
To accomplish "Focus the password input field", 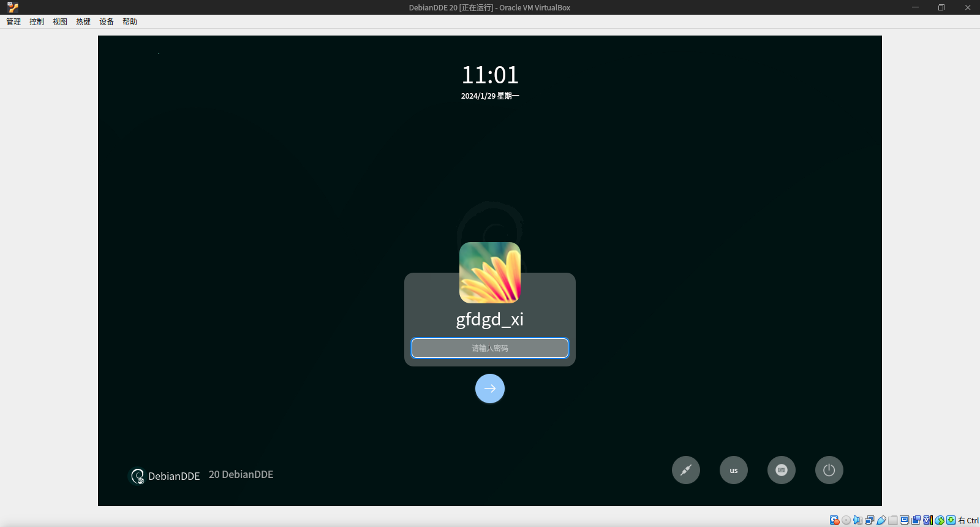I will (490, 348).
